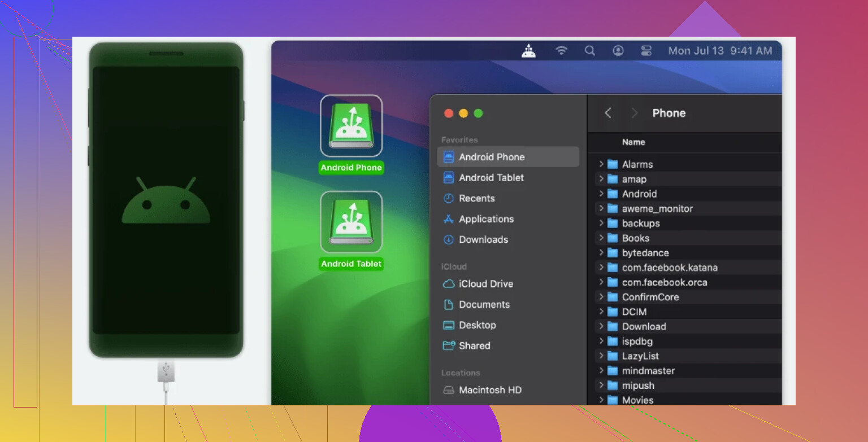This screenshot has width=868, height=442.
Task: Expand the Books folder
Action: click(x=601, y=238)
